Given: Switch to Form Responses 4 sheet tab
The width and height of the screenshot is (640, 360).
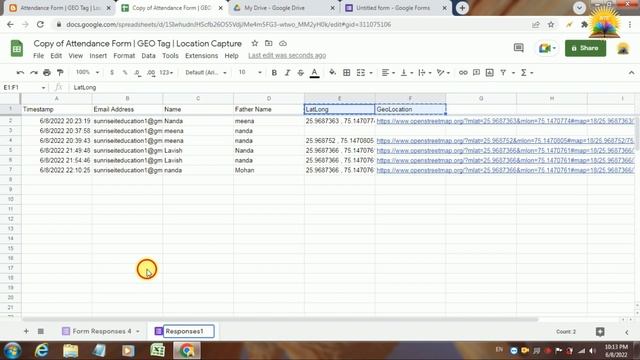Looking at the screenshot, I should [102, 331].
